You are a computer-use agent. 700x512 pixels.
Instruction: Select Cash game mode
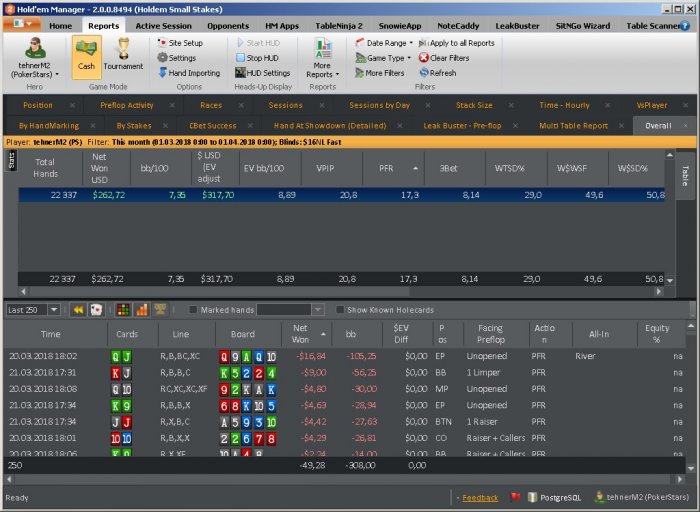86,56
